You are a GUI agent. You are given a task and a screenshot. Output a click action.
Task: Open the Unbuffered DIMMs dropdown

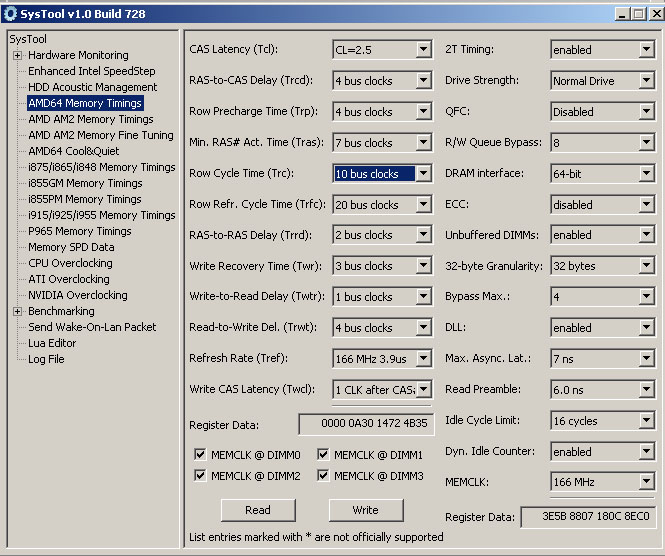tap(603, 235)
